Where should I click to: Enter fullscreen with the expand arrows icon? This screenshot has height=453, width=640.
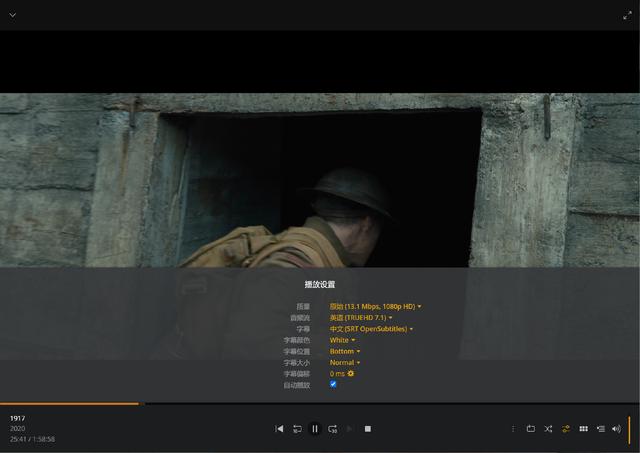627,16
